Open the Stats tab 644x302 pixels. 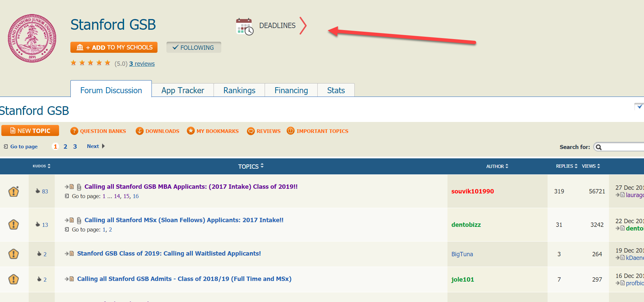(336, 90)
